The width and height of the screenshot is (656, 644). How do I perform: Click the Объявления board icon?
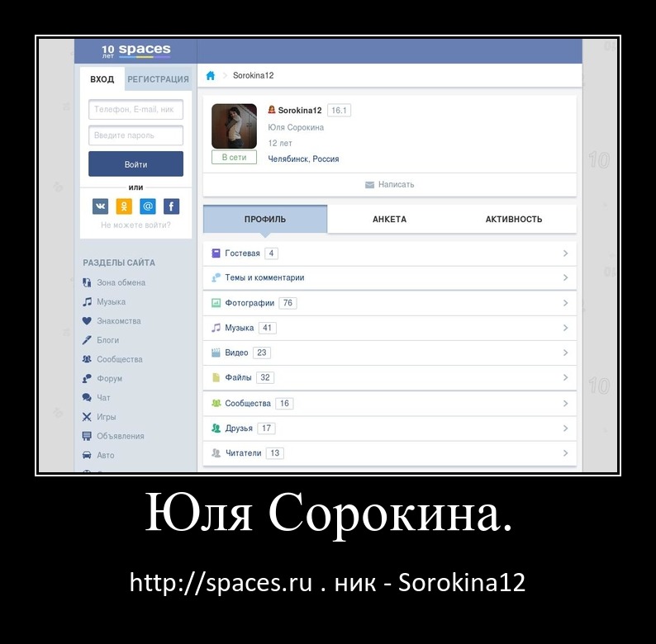point(87,436)
